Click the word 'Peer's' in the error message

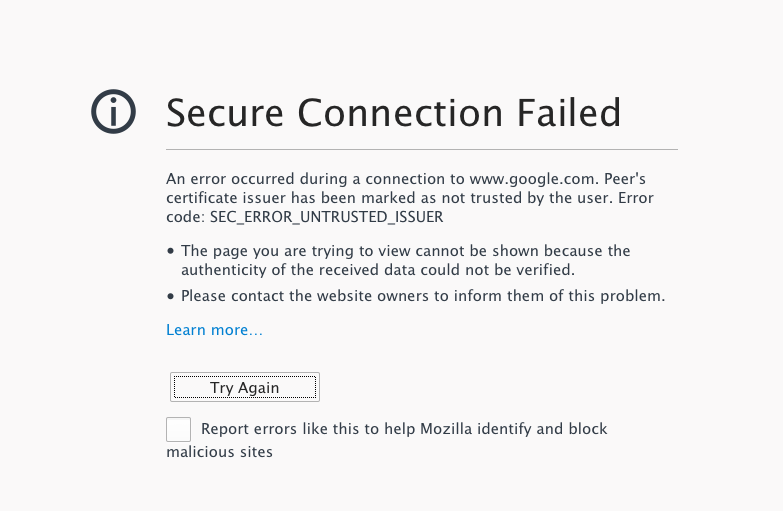tap(625, 179)
